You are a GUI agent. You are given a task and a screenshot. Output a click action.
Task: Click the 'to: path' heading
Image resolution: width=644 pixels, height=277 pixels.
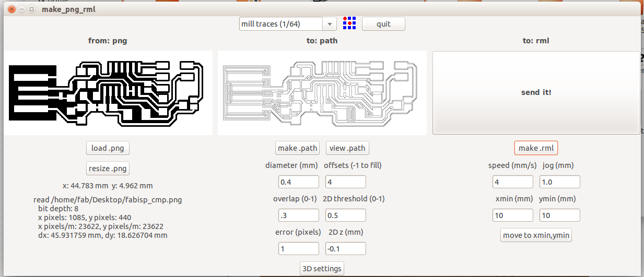coord(322,40)
